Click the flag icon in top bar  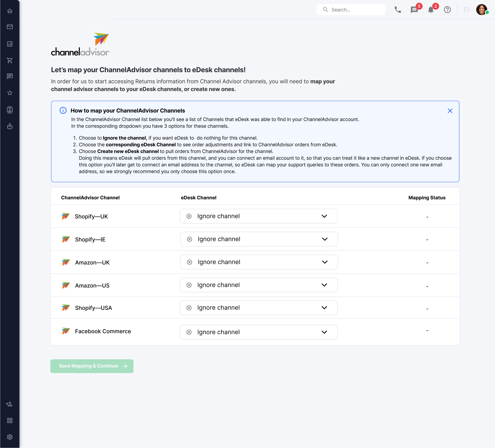467,10
